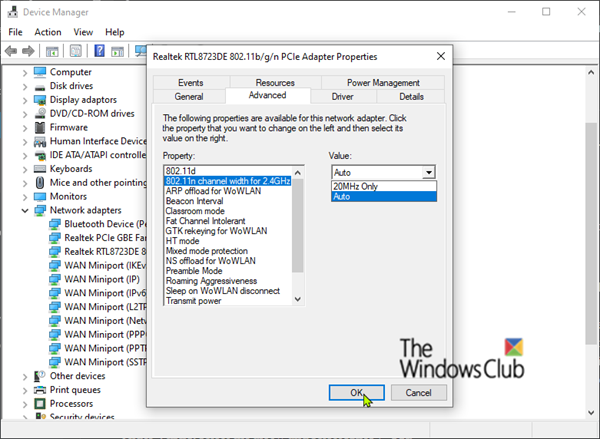Expand the Disk drives tree node

click(25, 86)
